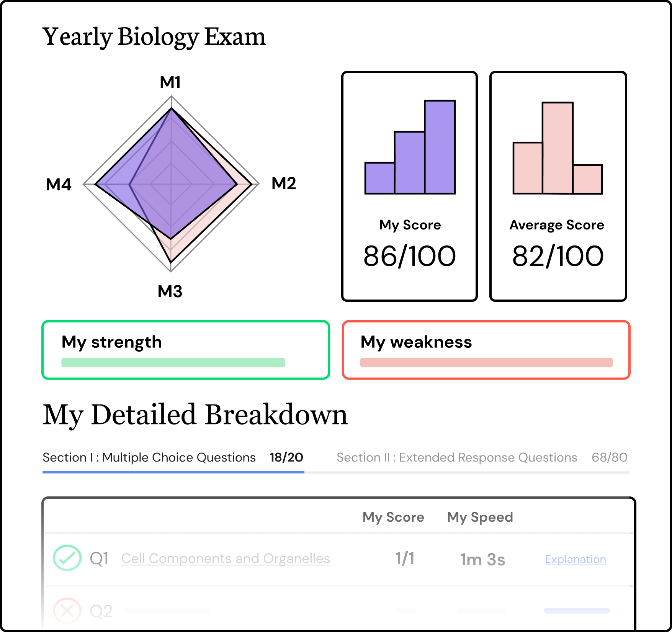Open the Cell Components and Organelles link

point(226,558)
